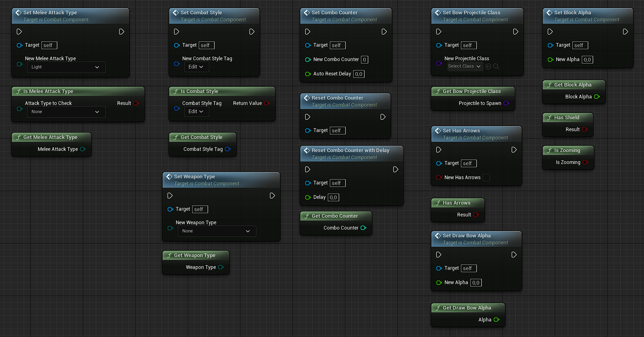Click the Auto Reset Delay value field
Screen dimensions: 644x337
(x=359, y=74)
